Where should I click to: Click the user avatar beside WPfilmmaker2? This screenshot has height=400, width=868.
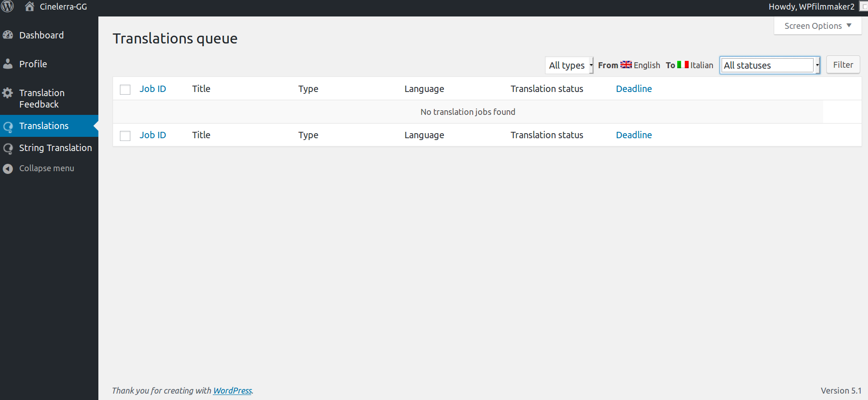[863, 6]
